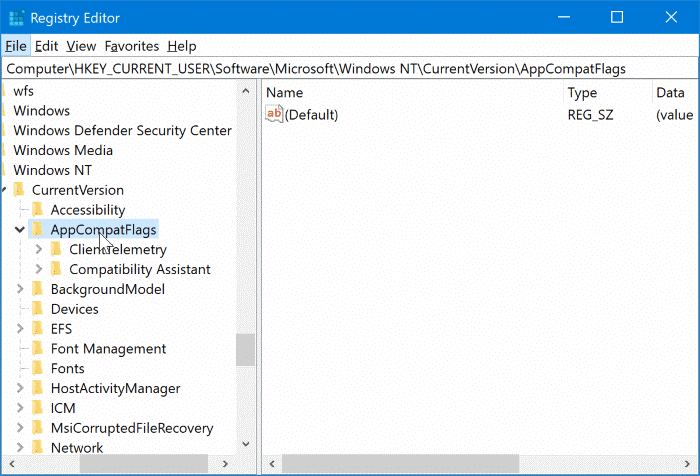Expand the Compatibility Assistant key
Screen dimensions: 700x476
39,269
